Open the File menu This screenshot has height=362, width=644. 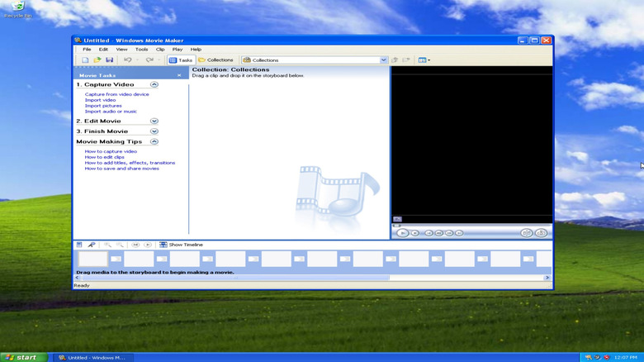87,50
